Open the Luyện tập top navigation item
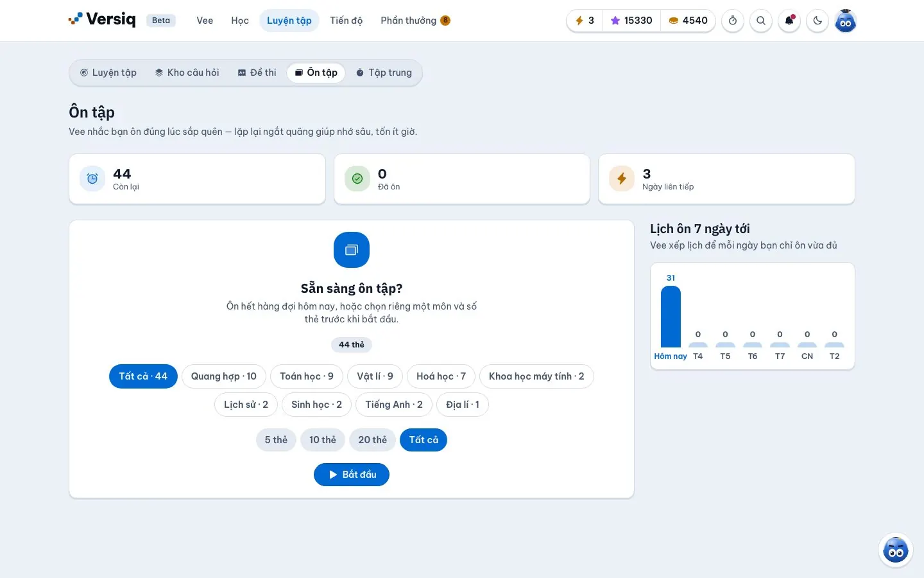Viewport: 924px width, 578px height. point(289,21)
